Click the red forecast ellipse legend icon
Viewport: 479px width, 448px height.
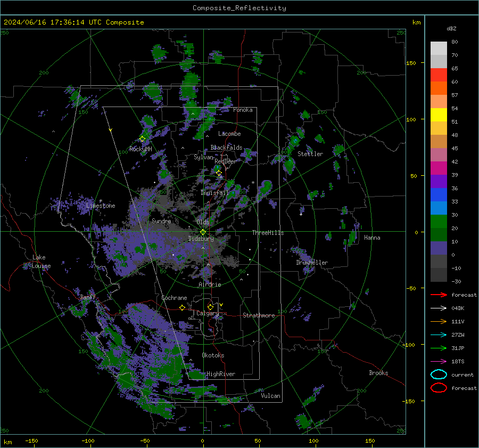pyautogui.click(x=439, y=388)
